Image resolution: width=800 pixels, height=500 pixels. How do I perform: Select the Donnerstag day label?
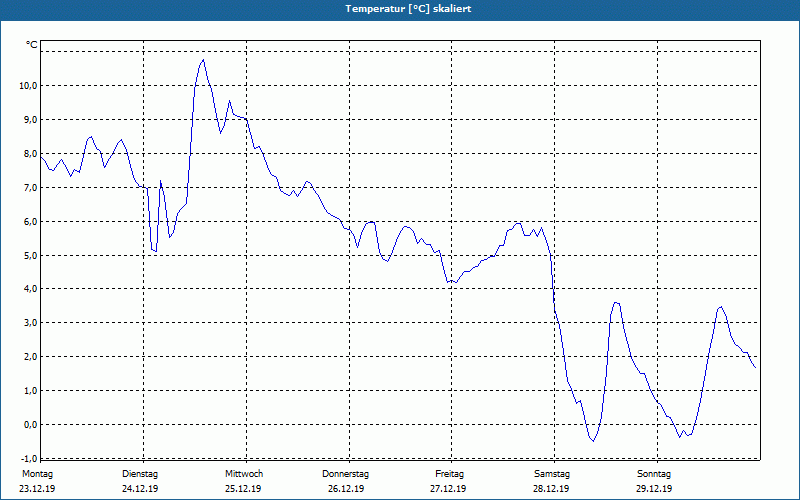345,474
